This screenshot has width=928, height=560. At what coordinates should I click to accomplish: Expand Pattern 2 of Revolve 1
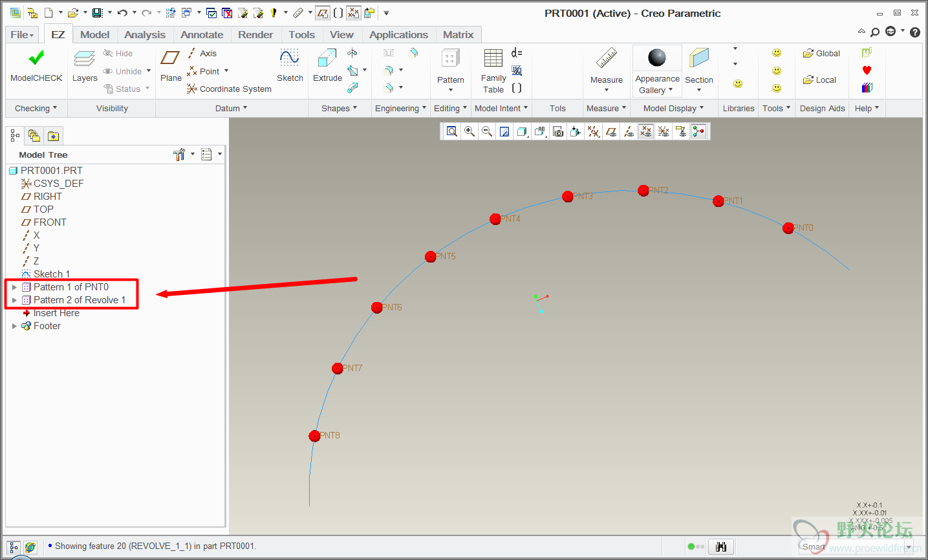point(14,300)
